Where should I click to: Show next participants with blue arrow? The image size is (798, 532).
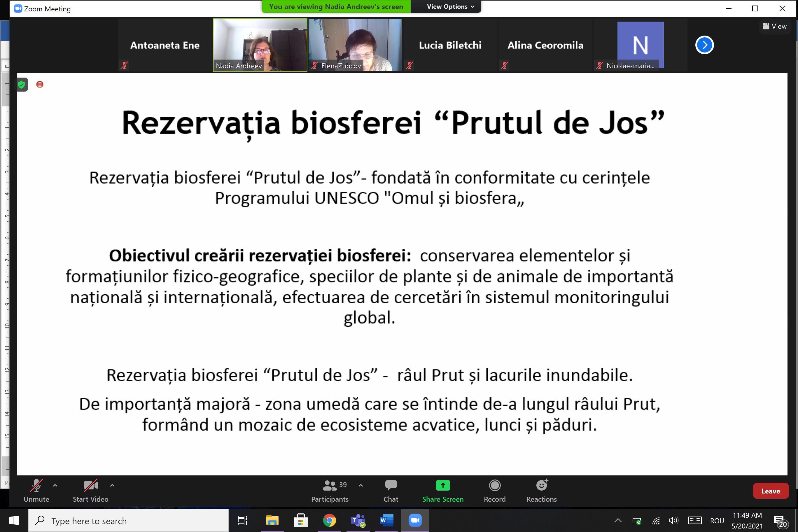[704, 45]
